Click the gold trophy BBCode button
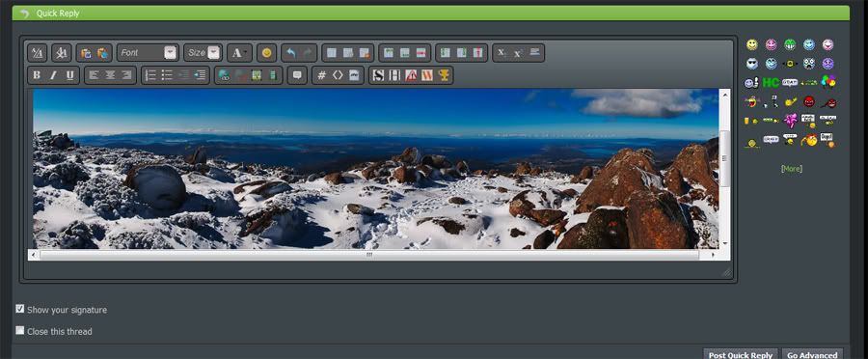The height and width of the screenshot is (359, 868). tap(444, 75)
